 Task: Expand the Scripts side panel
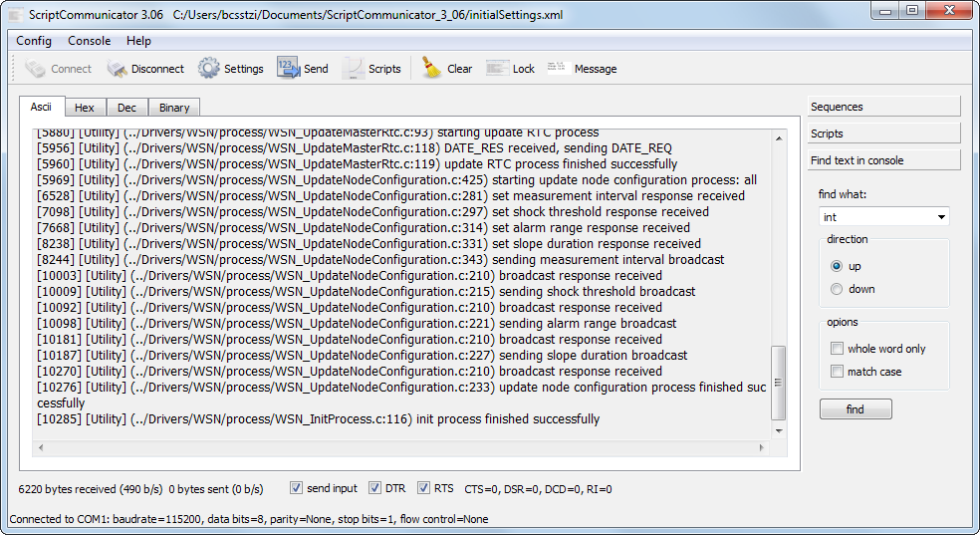click(x=883, y=134)
